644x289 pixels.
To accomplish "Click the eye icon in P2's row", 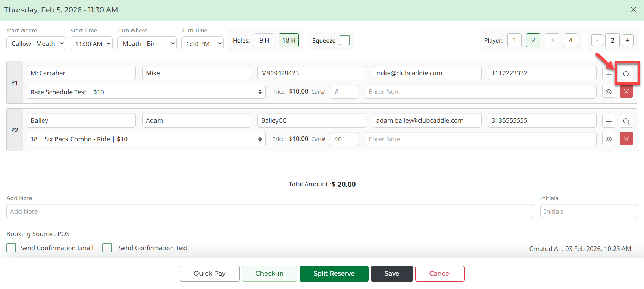I will (x=609, y=139).
